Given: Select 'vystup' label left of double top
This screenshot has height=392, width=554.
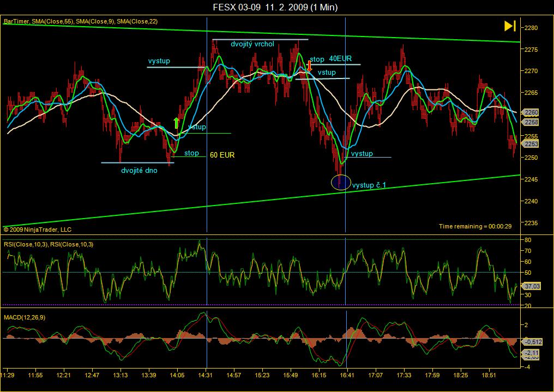Looking at the screenshot, I should click(159, 61).
